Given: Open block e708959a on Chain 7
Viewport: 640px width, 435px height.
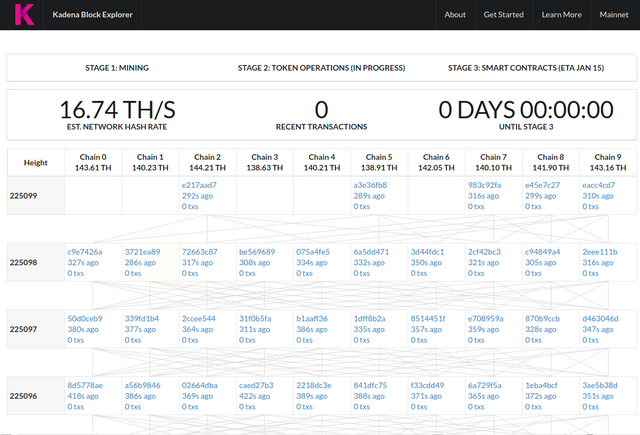Looking at the screenshot, I should (x=486, y=318).
